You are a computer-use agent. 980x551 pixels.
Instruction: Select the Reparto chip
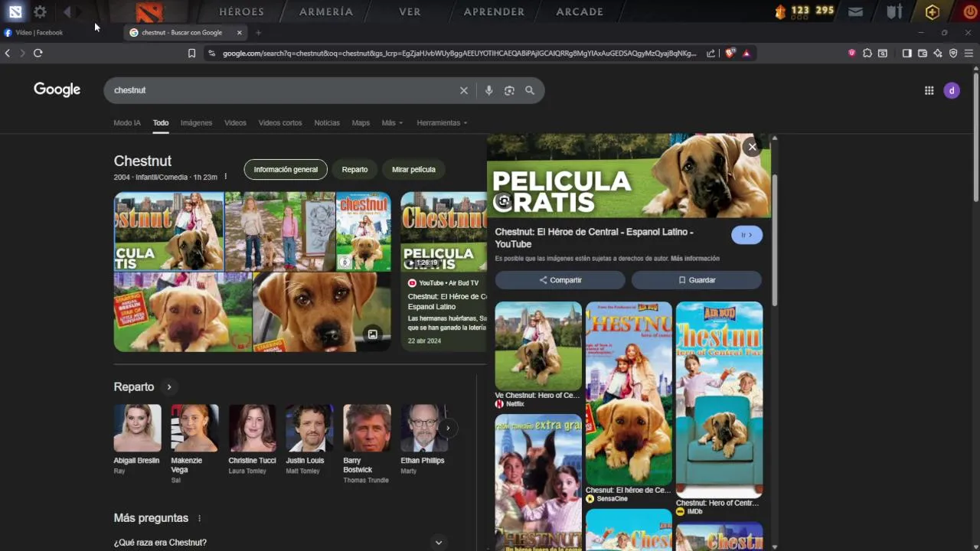[x=354, y=169]
